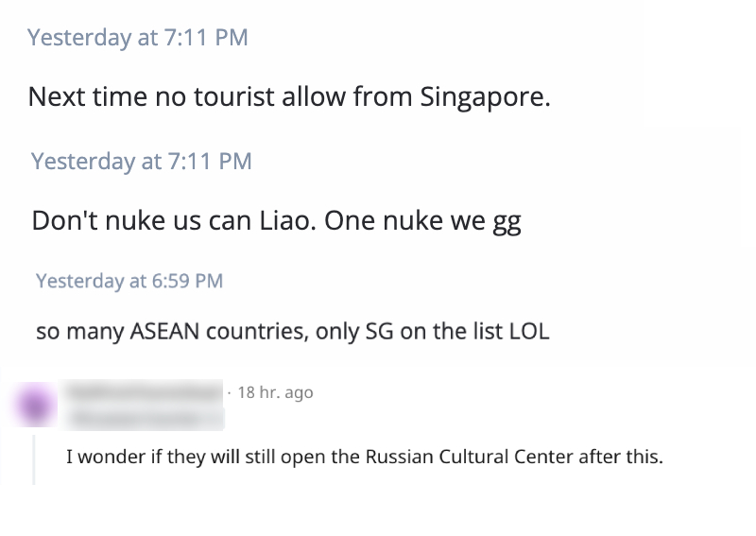This screenshot has width=756, height=536.
Task: Click the "I wonder if they will" comment text
Action: pos(365,457)
